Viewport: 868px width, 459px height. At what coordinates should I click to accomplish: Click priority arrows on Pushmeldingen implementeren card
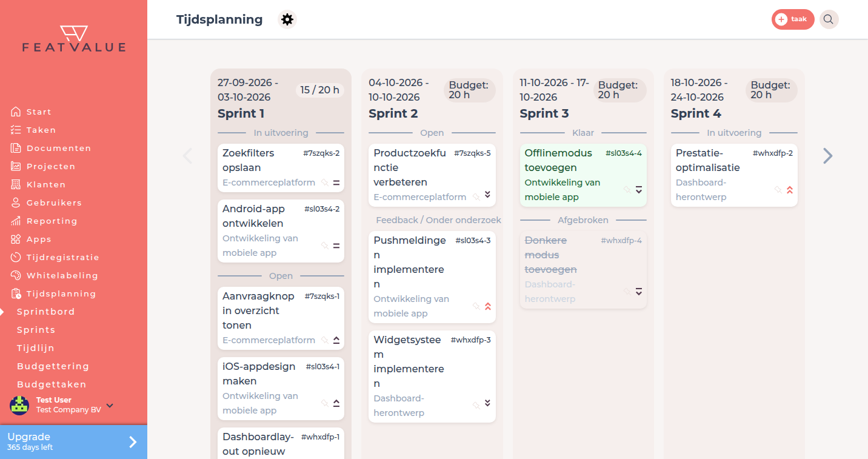(x=487, y=306)
